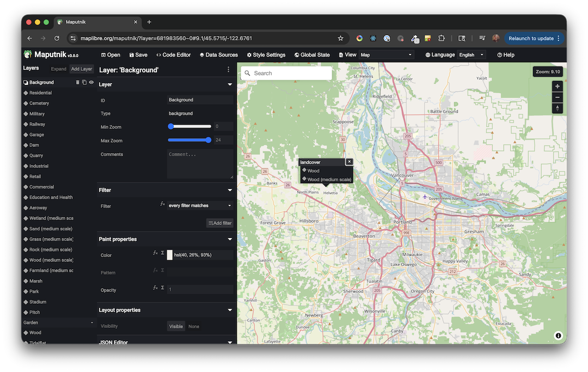This screenshot has width=588, height=372.
Task: Click the compass reset icon on the map
Action: (557, 108)
